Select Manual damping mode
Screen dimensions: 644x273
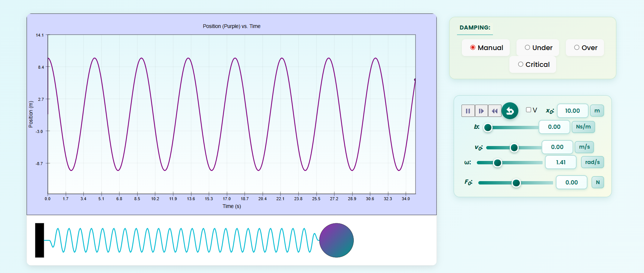click(x=473, y=47)
